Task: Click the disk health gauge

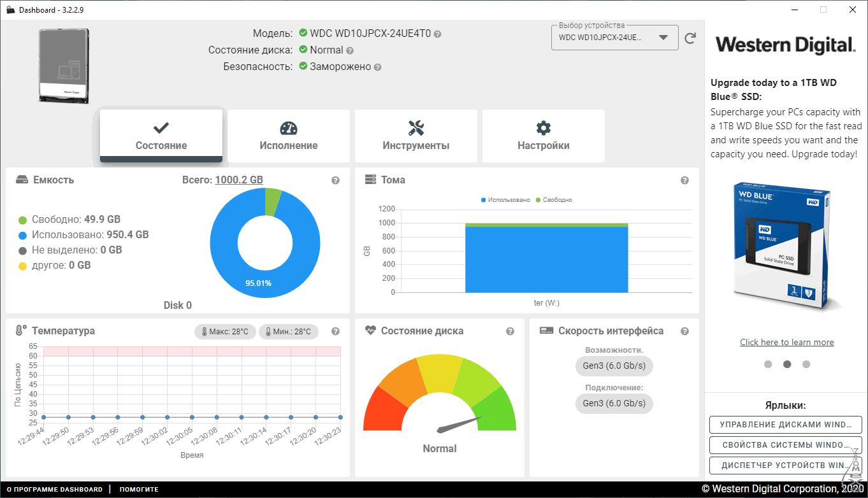Action: (440, 395)
